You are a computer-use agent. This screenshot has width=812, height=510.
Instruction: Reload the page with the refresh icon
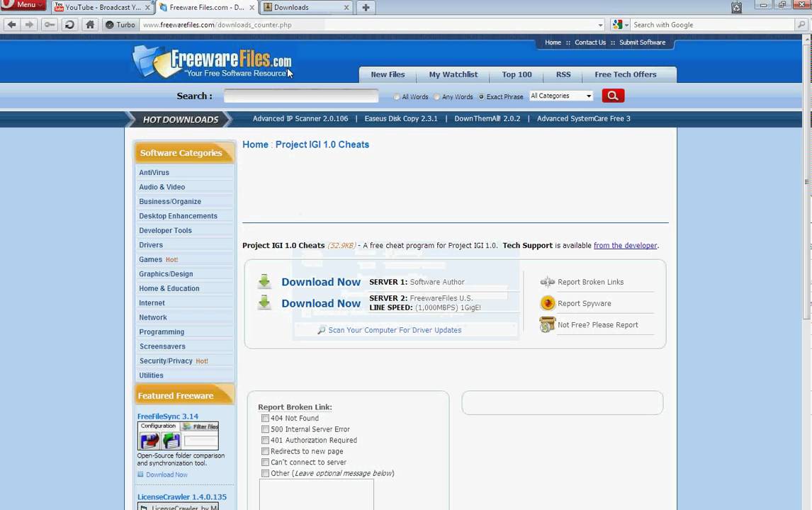pyautogui.click(x=69, y=24)
